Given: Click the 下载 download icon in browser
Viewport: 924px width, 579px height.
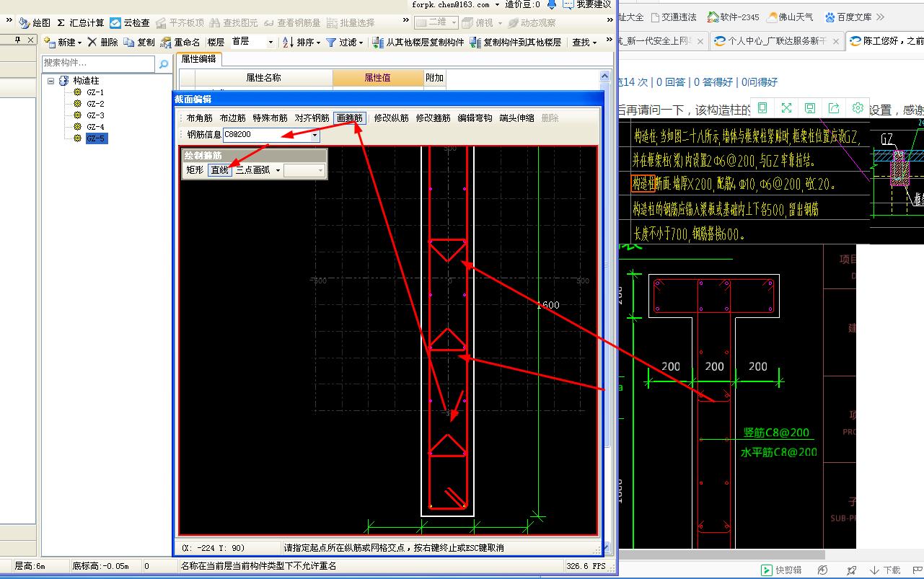Looking at the screenshot, I should click(x=874, y=570).
